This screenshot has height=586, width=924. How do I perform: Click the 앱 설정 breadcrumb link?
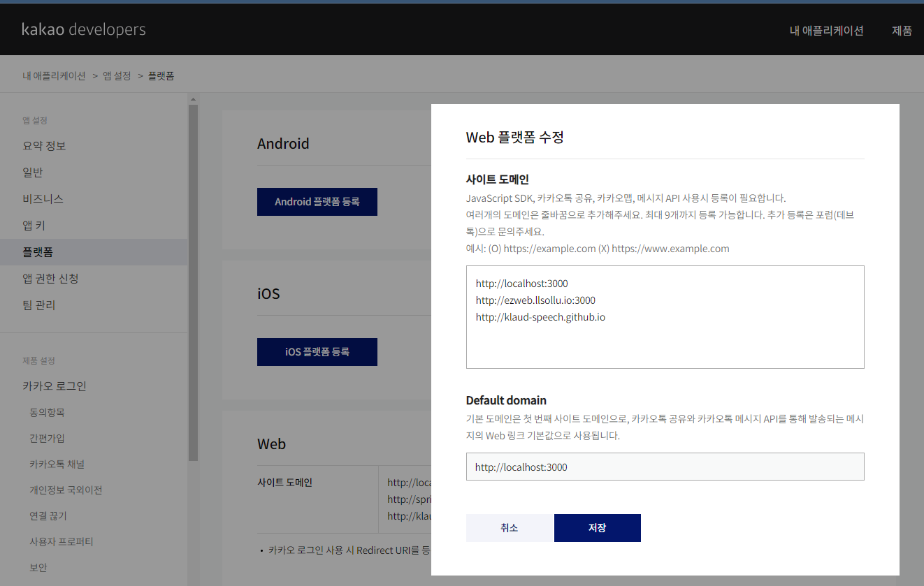[117, 75]
